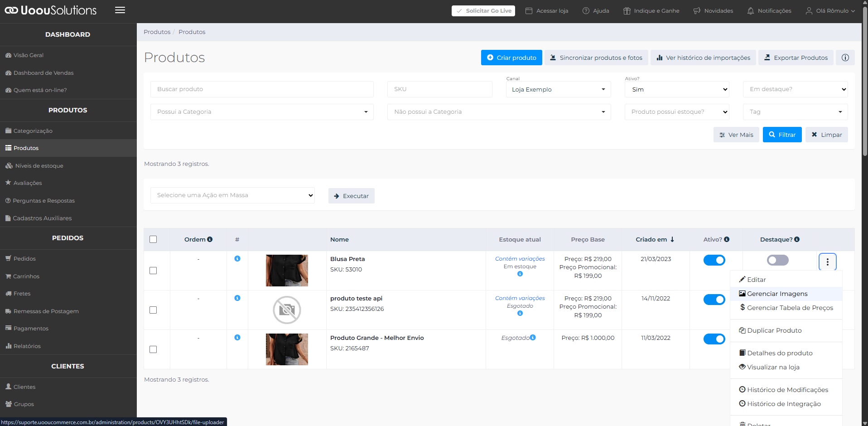Viewport: 868px width, 426px height.
Task: Open Produto possui estoque? dropdown
Action: pyautogui.click(x=677, y=112)
